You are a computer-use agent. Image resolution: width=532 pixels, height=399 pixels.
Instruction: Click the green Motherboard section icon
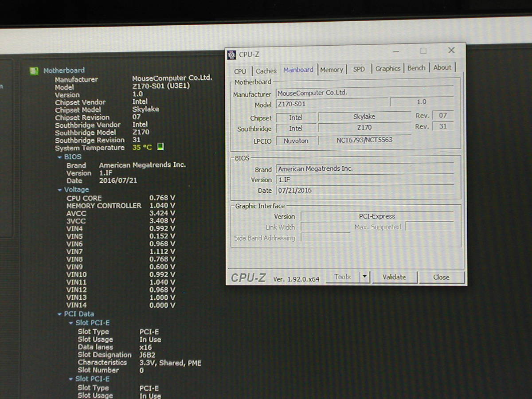click(34, 71)
